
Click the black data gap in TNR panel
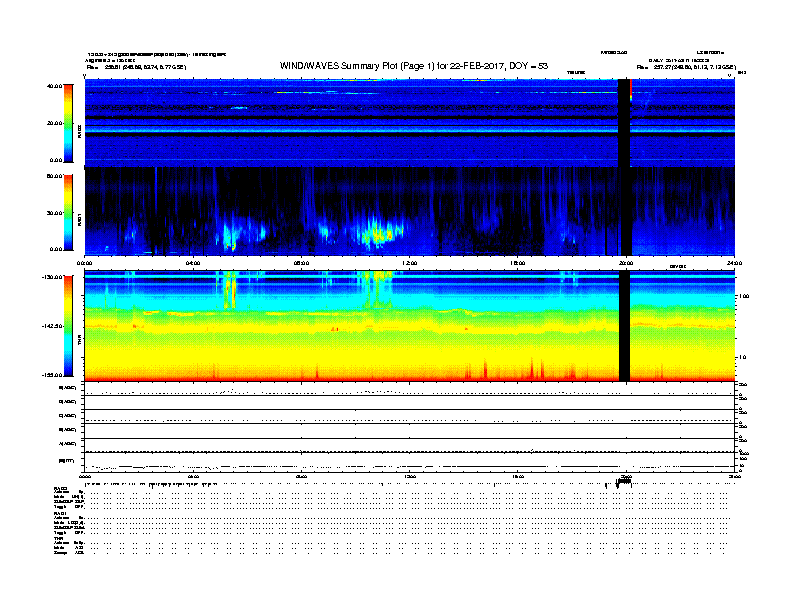(x=624, y=326)
